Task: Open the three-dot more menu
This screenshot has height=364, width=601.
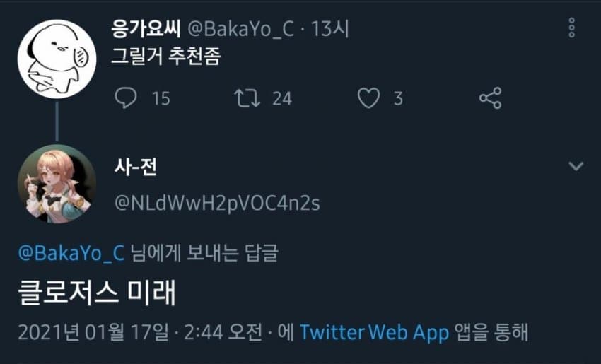Action: click(x=571, y=28)
